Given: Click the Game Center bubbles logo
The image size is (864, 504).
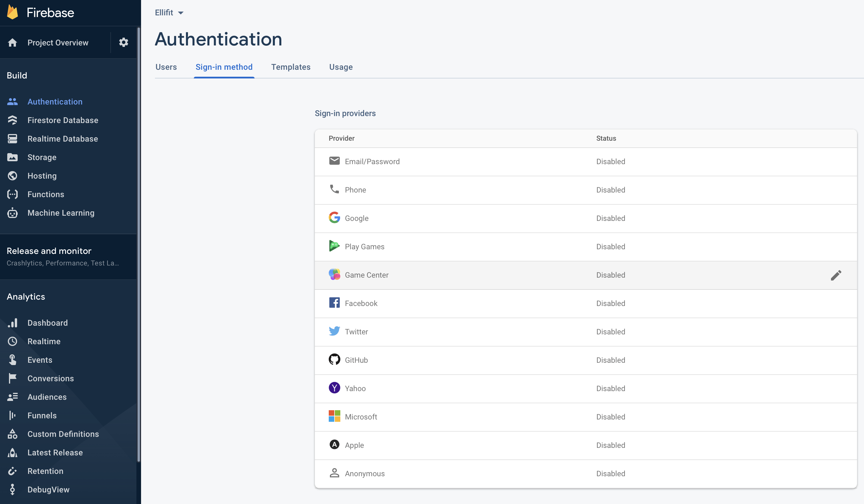Looking at the screenshot, I should (x=334, y=274).
